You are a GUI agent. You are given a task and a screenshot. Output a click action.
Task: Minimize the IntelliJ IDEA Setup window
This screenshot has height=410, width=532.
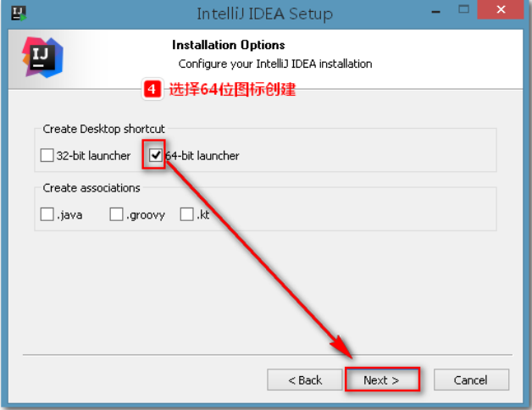tap(436, 12)
